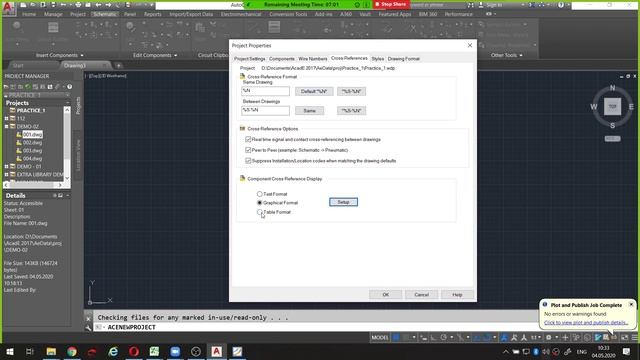This screenshot has width=640, height=360.
Task: Click project tree scroll down arrow
Action: (67, 178)
